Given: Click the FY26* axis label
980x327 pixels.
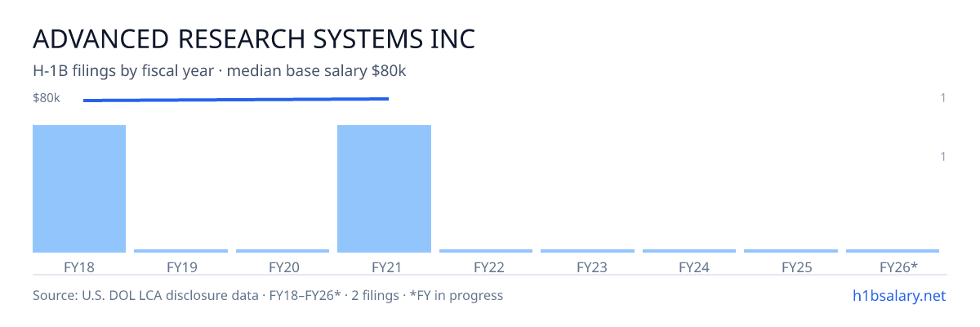Looking at the screenshot, I should 898,267.
